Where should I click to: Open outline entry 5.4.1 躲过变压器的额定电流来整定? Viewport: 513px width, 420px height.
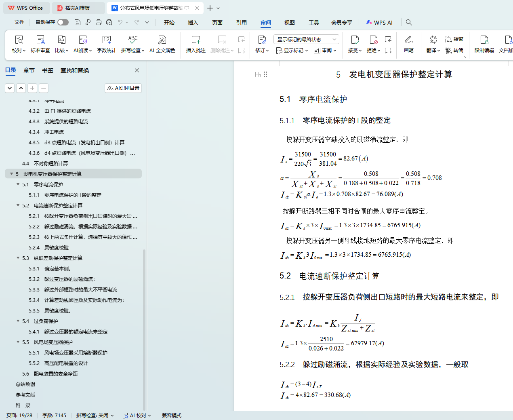point(76,331)
